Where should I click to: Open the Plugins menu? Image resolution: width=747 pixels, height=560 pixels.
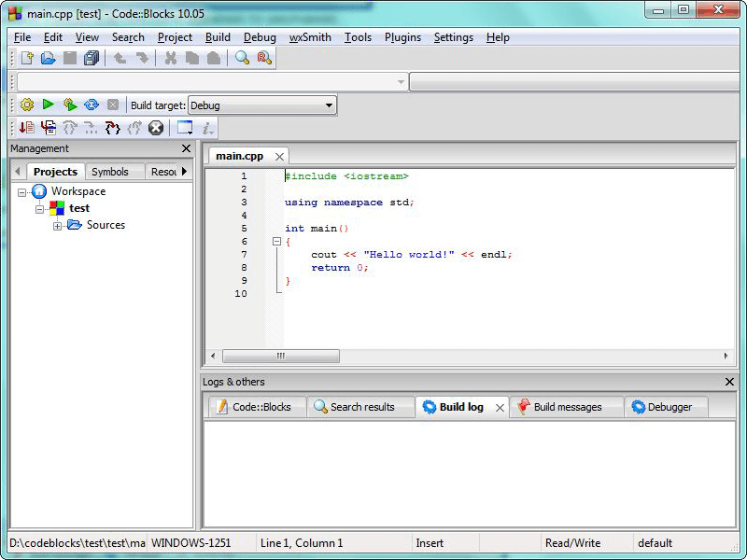(402, 37)
